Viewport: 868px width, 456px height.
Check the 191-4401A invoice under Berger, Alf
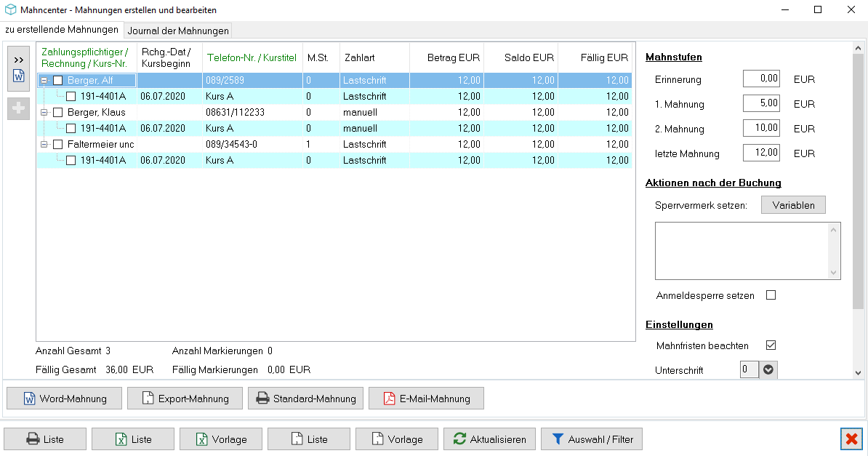point(71,97)
